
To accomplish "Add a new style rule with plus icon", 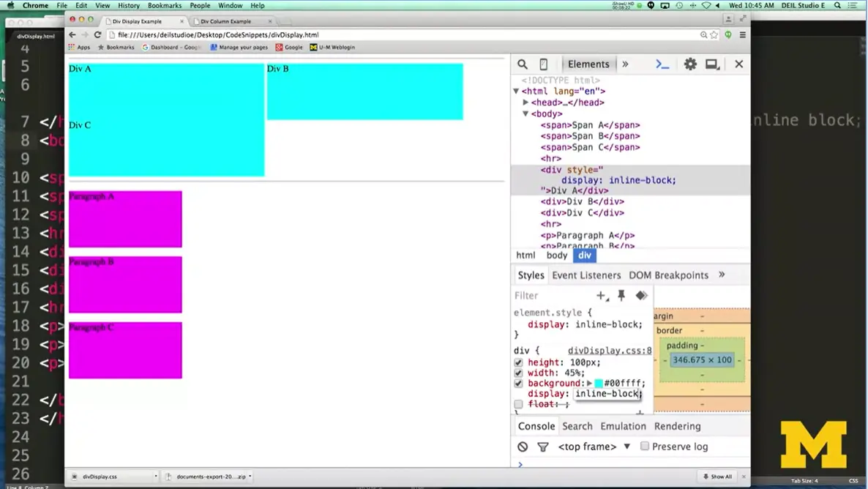I will pos(599,296).
